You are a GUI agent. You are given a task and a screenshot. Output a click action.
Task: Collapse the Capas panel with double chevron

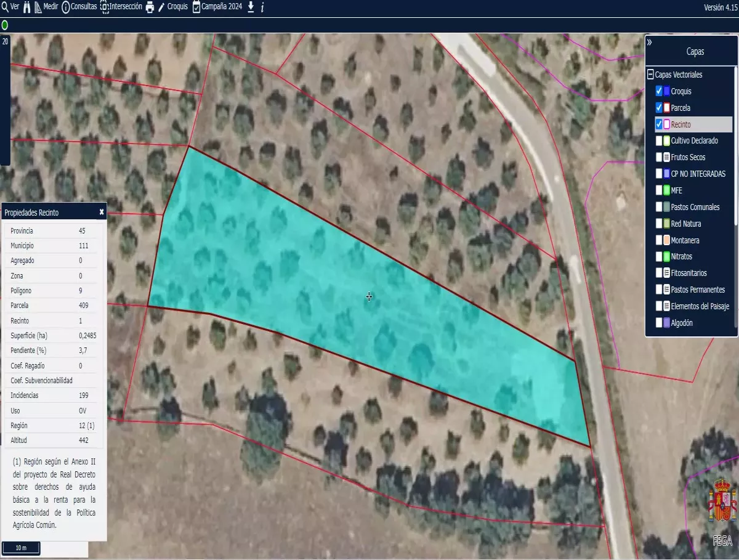[650, 43]
